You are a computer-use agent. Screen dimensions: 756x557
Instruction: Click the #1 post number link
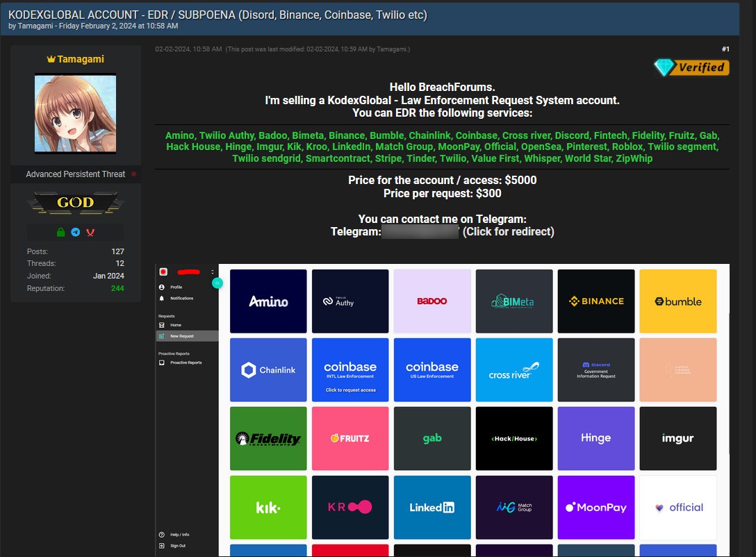[725, 49]
